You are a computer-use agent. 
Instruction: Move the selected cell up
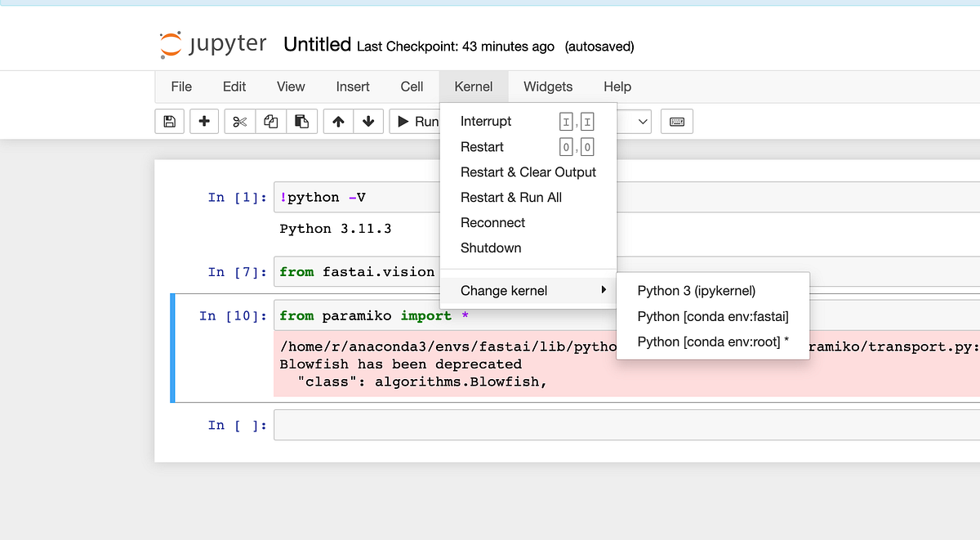[337, 121]
